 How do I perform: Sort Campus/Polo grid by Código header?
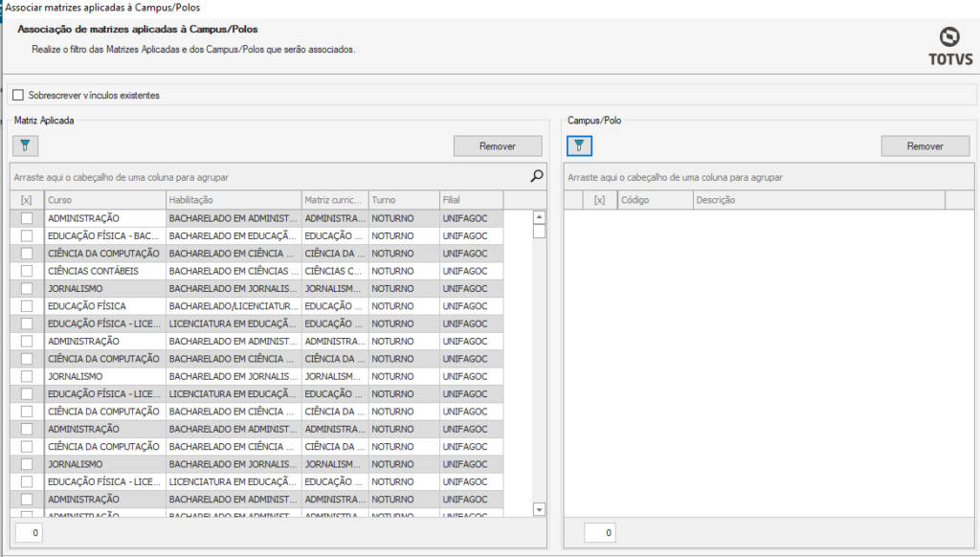(x=654, y=200)
